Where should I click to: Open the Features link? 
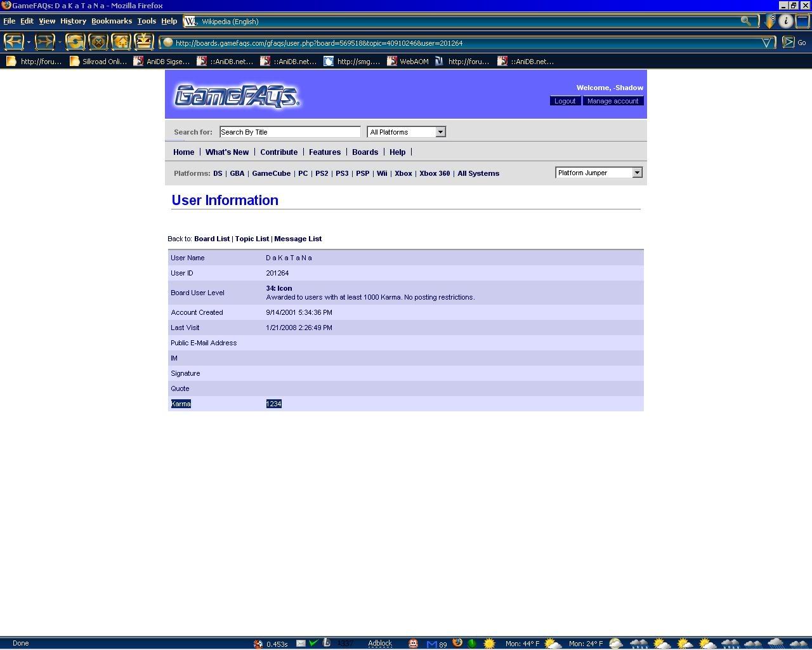[325, 152]
